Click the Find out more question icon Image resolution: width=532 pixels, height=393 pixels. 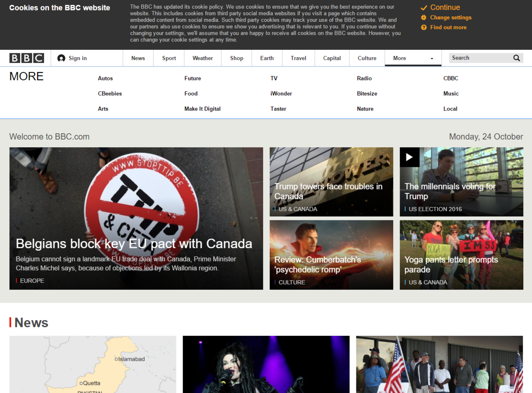424,27
